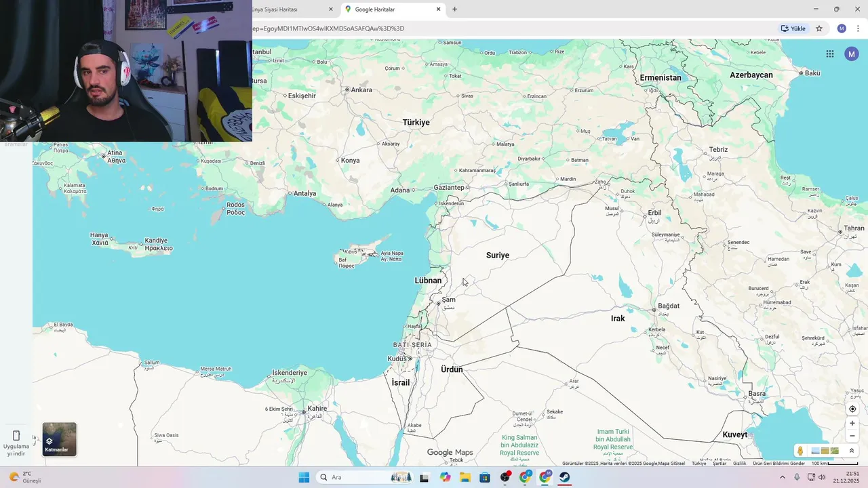Viewport: 868px width, 488px height.
Task: Zoom out with the minus button
Action: (852, 436)
